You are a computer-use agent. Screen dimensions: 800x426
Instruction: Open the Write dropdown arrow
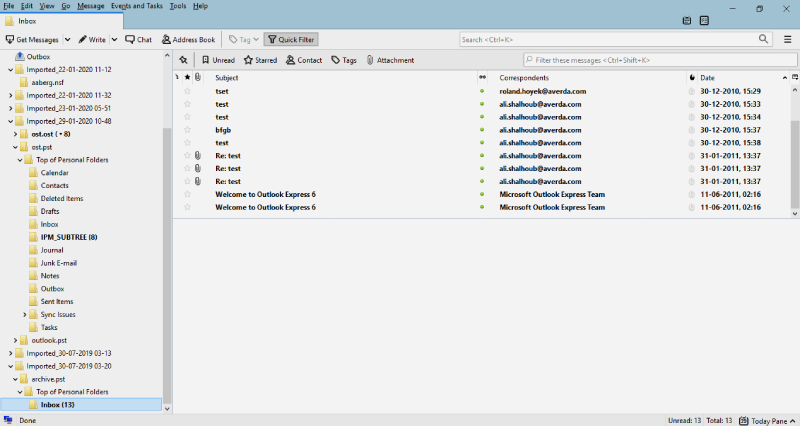[114, 39]
